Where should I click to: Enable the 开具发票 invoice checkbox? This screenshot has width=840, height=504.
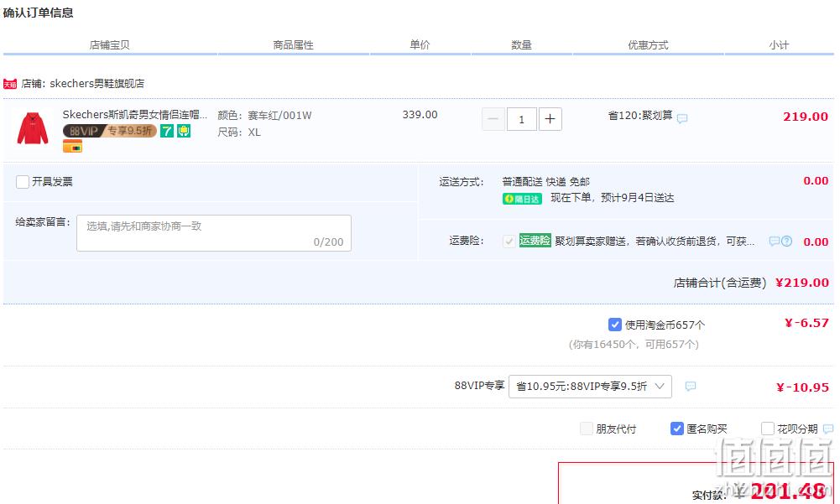coord(23,182)
